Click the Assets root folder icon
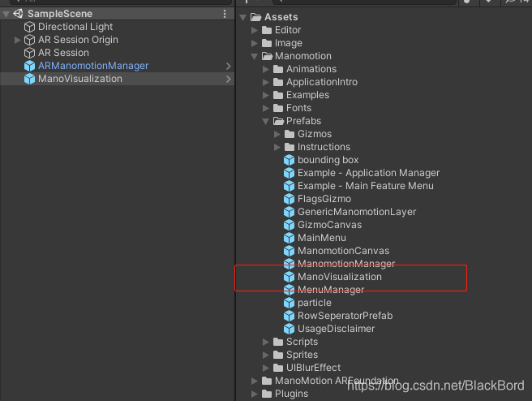Viewport: 532px width, 401px height. pyautogui.click(x=255, y=17)
